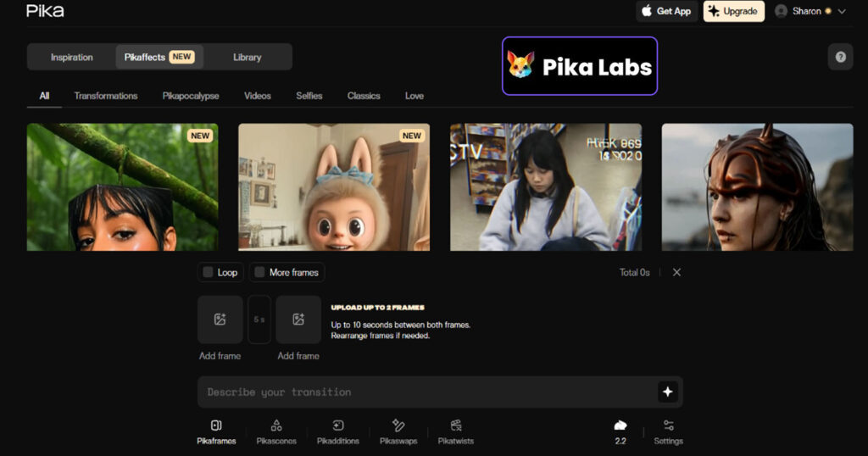Click the Get App button
This screenshot has width=868, height=456.
tap(666, 11)
